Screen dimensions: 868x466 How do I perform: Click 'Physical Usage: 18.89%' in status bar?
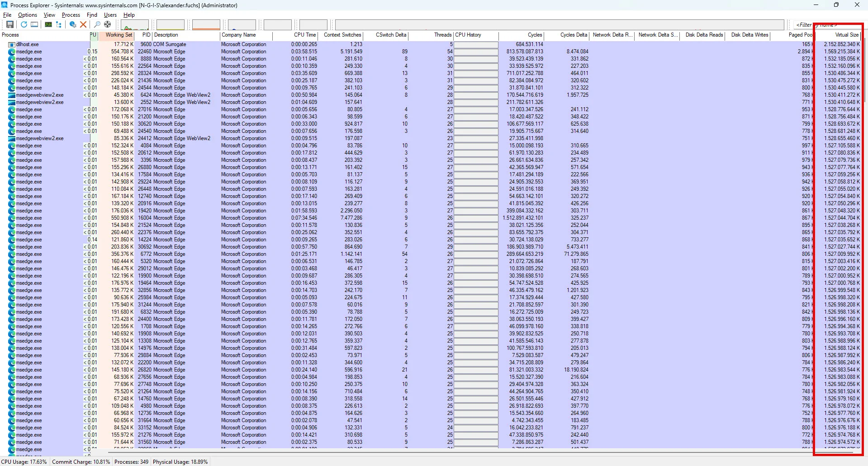(x=180, y=462)
